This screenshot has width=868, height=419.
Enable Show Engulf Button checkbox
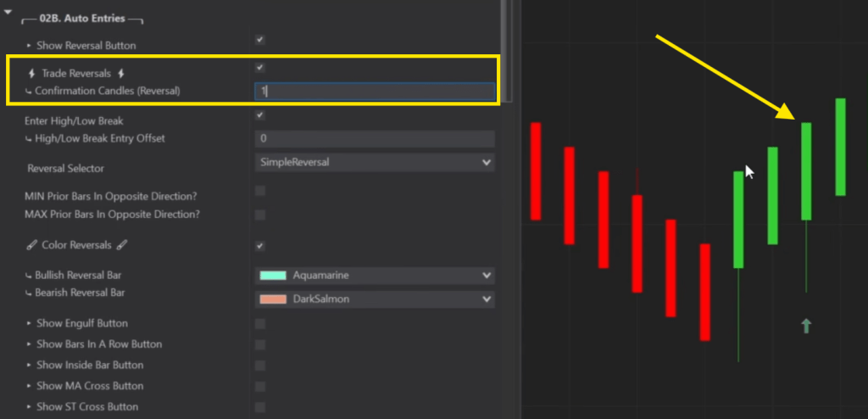[260, 324]
